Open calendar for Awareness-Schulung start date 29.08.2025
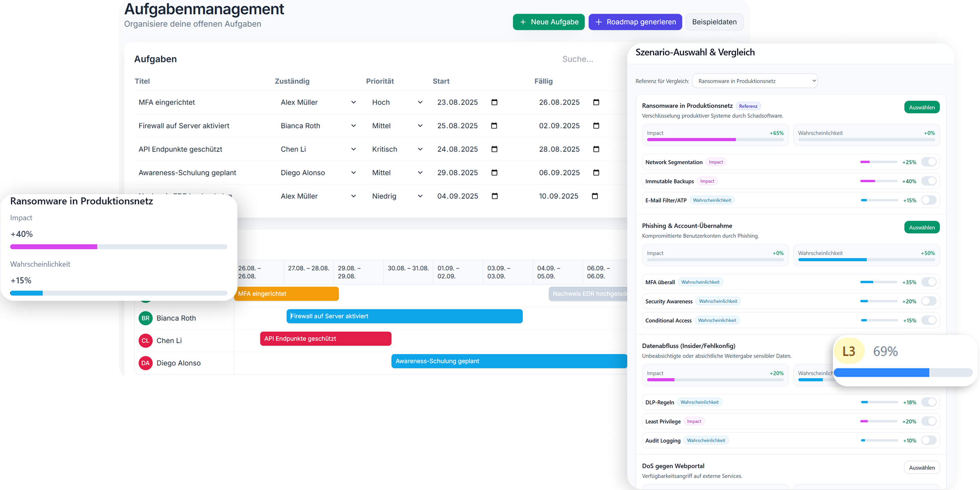The width and height of the screenshot is (980, 490). [494, 173]
